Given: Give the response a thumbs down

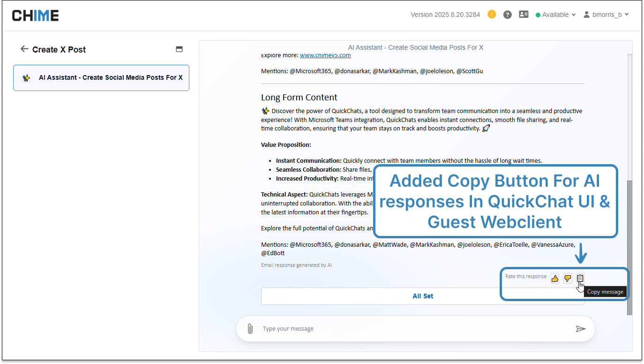Looking at the screenshot, I should point(568,279).
